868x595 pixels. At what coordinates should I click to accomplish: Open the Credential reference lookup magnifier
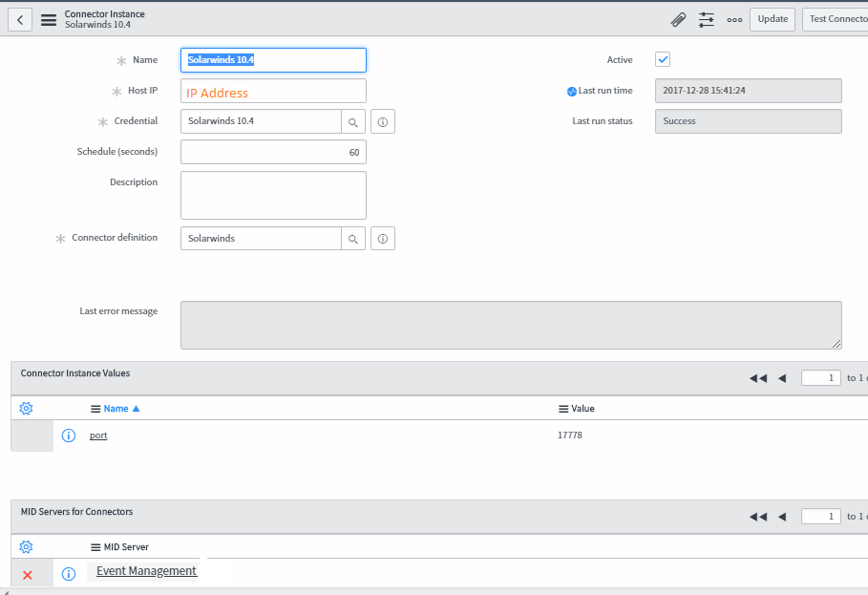click(x=352, y=121)
